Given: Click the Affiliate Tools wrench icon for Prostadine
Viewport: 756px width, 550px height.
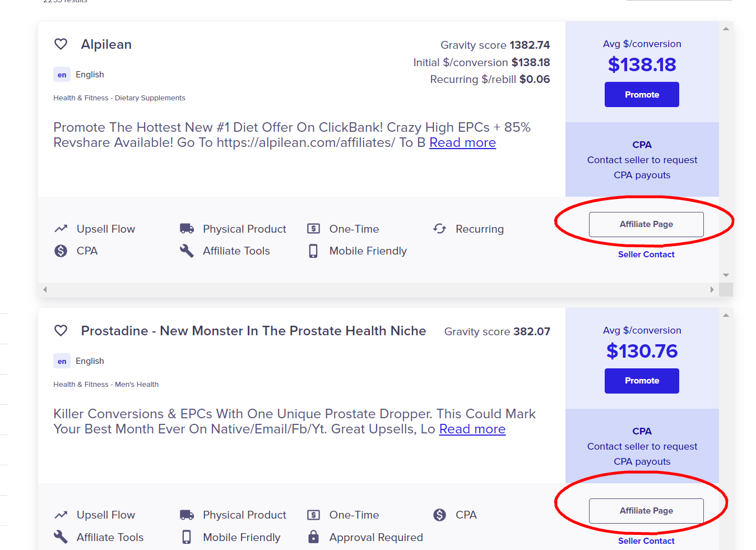Looking at the screenshot, I should (x=60, y=537).
